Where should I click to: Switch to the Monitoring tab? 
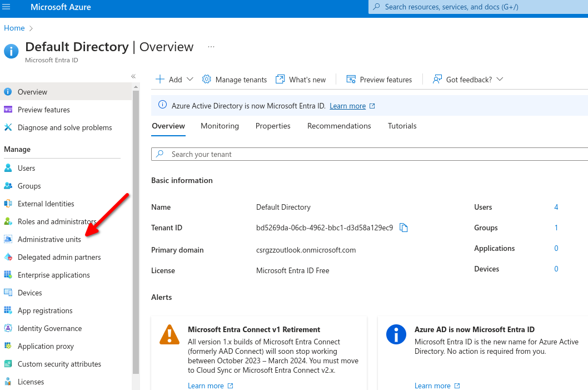point(220,126)
